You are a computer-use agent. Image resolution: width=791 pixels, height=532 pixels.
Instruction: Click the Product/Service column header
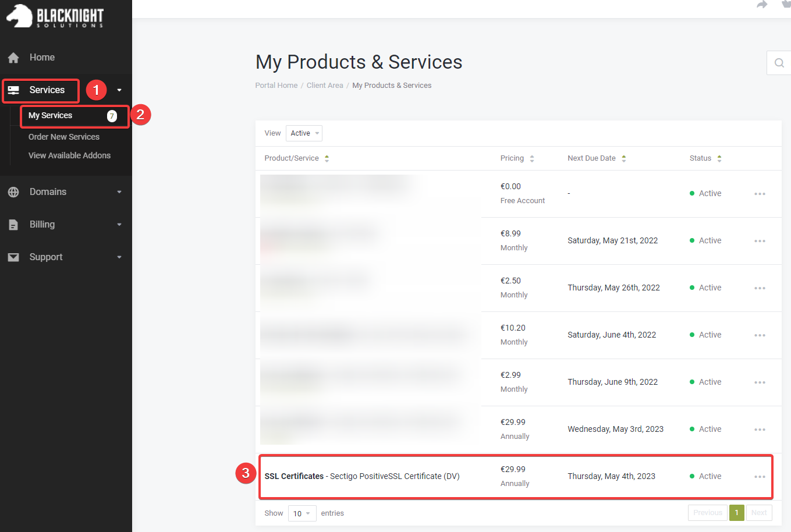(x=292, y=158)
